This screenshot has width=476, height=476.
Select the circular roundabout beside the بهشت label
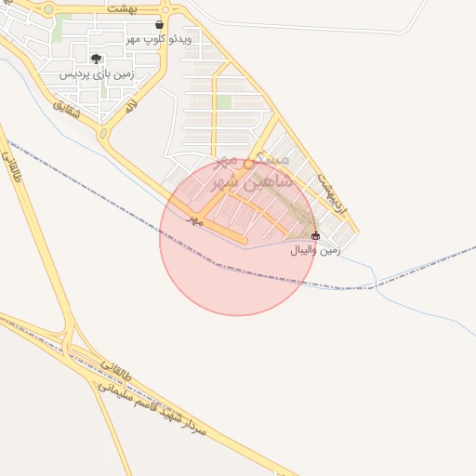(x=165, y=10)
